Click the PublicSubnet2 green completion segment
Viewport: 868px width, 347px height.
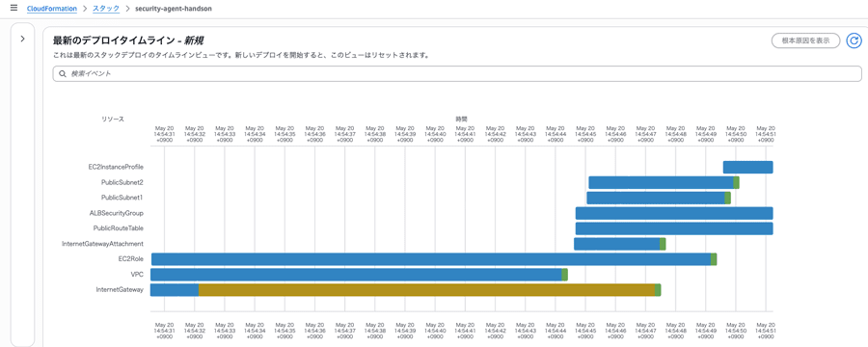[x=736, y=182]
